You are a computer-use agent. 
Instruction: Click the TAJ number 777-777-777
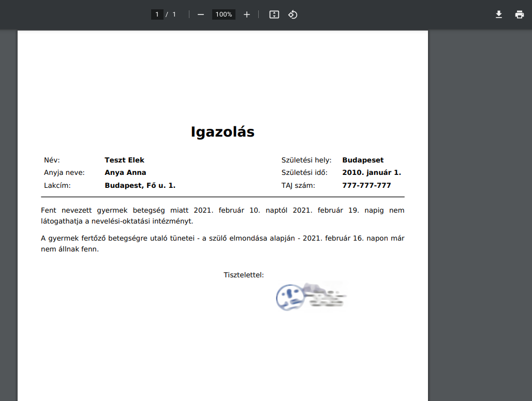(366, 185)
